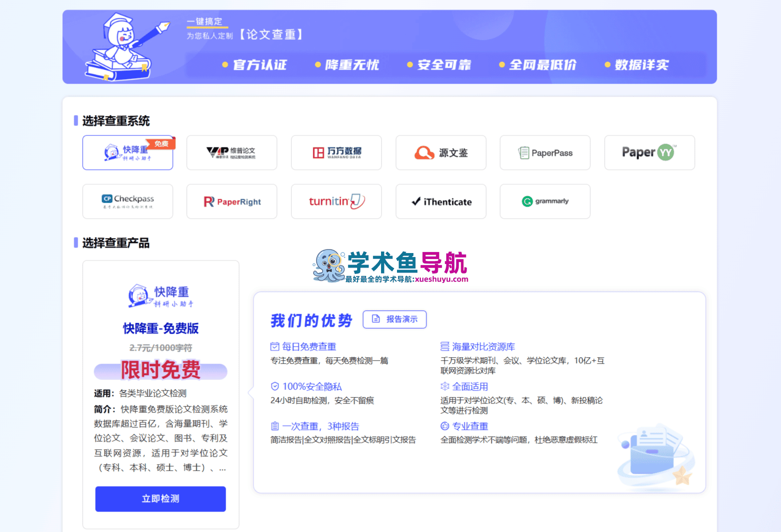Click the 一次查重，3种报告 heading
Image resolution: width=781 pixels, height=532 pixels.
(x=321, y=426)
